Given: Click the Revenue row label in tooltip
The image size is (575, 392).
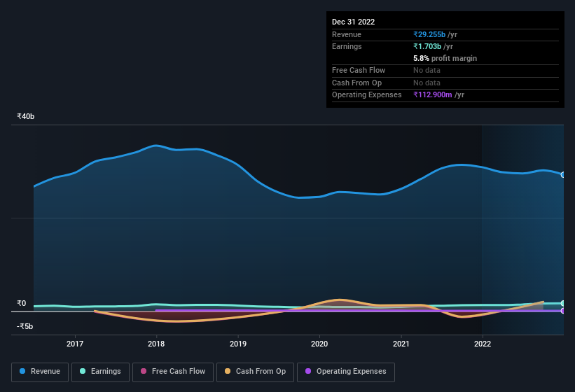Looking at the screenshot, I should 347,34.
